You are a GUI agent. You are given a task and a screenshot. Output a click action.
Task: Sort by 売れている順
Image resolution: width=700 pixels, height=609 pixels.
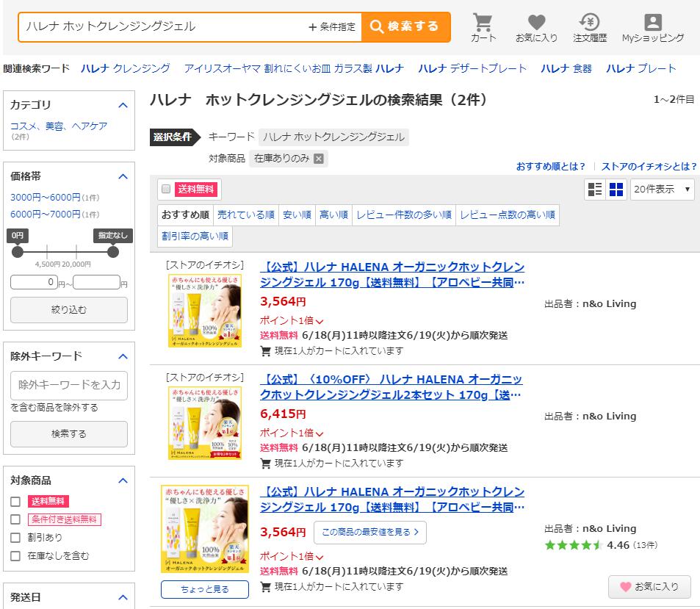click(246, 215)
